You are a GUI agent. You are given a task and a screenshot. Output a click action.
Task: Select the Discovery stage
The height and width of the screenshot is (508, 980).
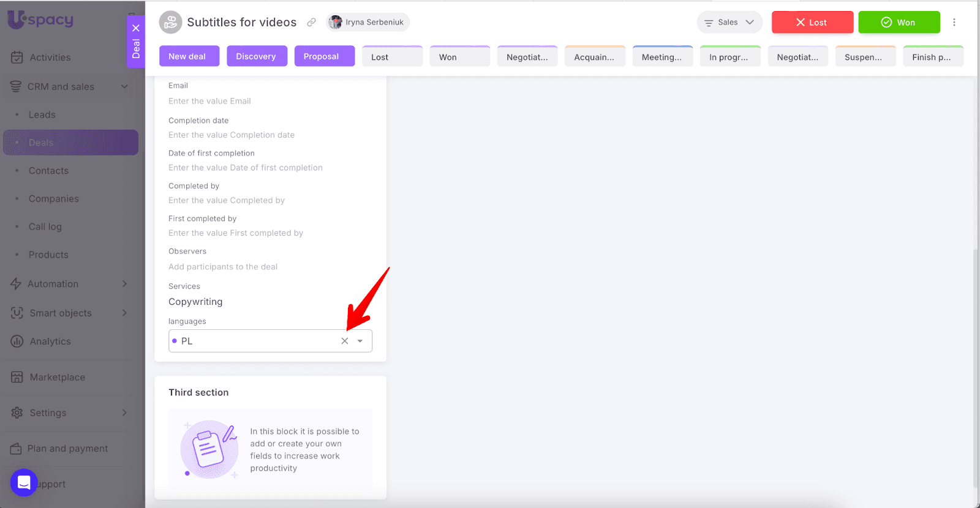pyautogui.click(x=257, y=56)
